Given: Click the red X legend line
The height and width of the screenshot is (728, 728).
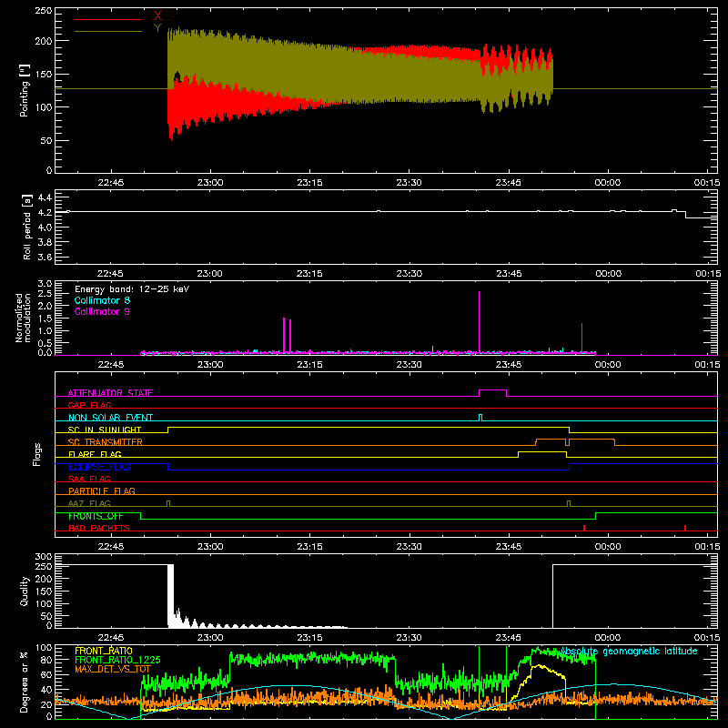Looking at the screenshot, I should (x=108, y=19).
